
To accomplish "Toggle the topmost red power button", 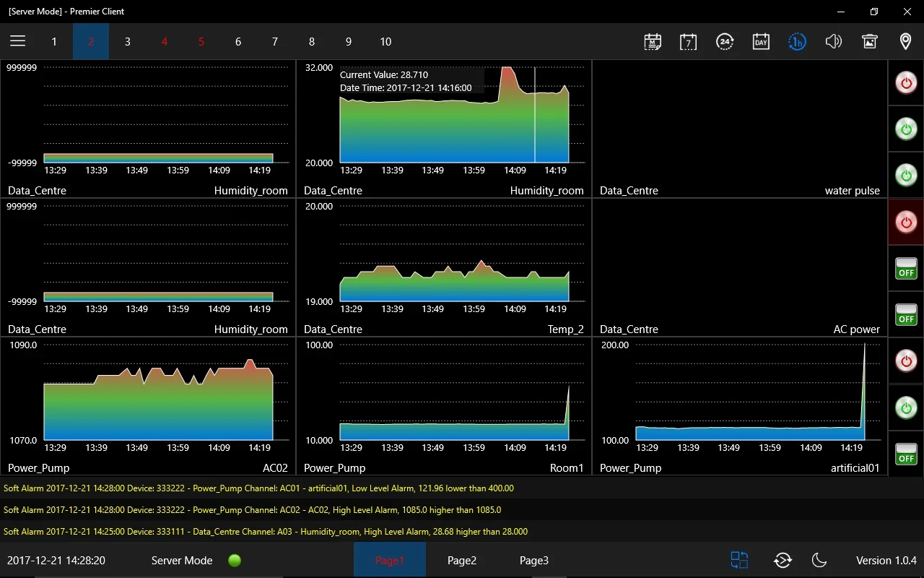I will [906, 82].
